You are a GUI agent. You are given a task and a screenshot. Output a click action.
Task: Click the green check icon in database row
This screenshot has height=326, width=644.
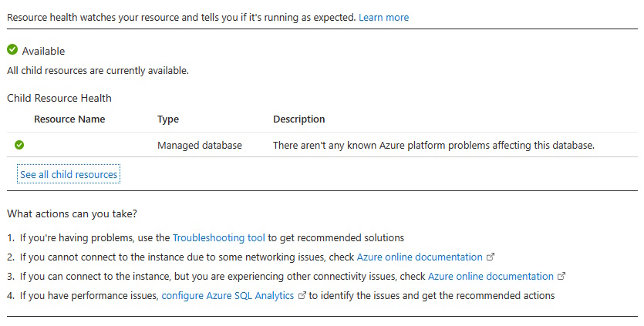(19, 145)
